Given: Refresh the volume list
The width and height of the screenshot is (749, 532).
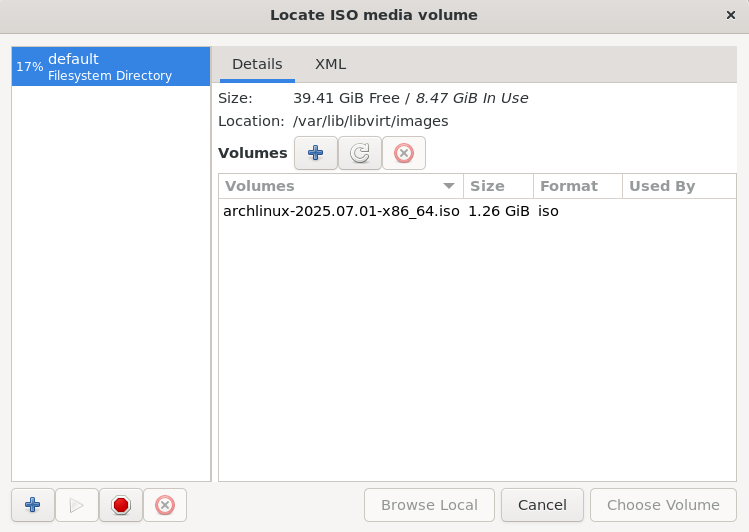Looking at the screenshot, I should 359,153.
